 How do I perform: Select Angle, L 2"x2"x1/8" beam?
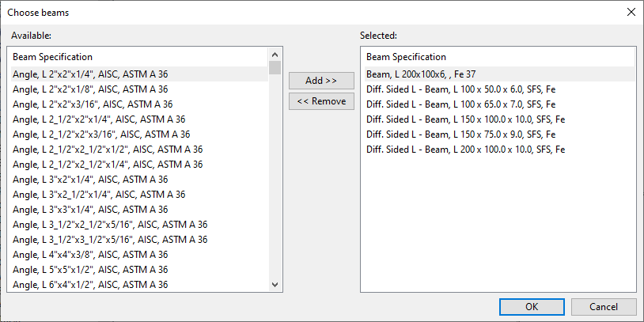tap(90, 89)
